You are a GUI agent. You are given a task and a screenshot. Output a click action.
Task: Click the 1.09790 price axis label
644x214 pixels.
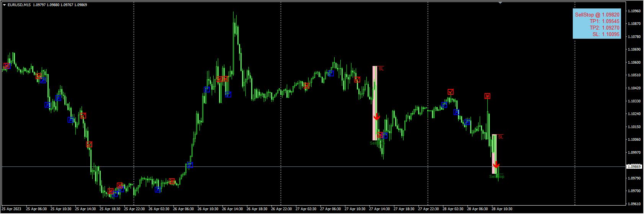634,178
